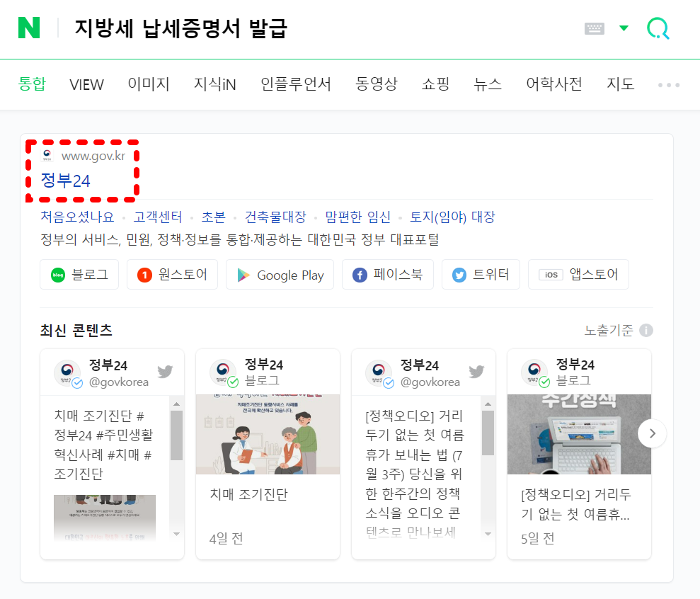
Task: Open the 토지(임야) 대장 sublink
Action: click(x=453, y=217)
